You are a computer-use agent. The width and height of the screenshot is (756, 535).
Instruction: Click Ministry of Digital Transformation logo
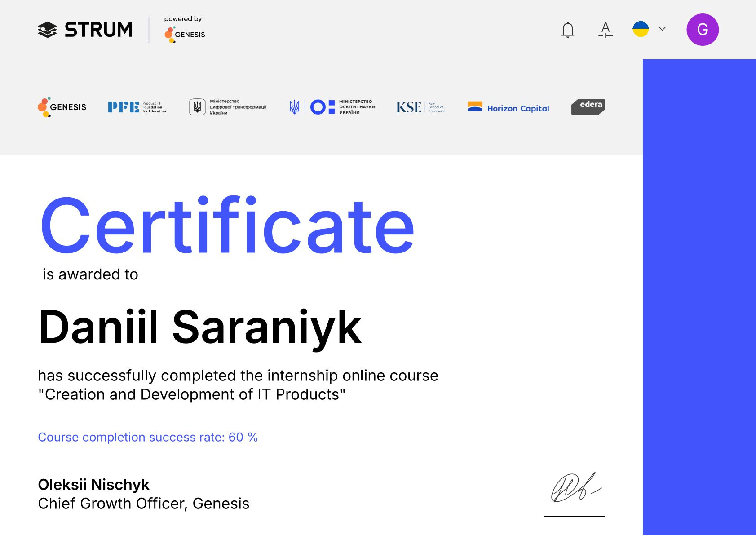pyautogui.click(x=228, y=107)
